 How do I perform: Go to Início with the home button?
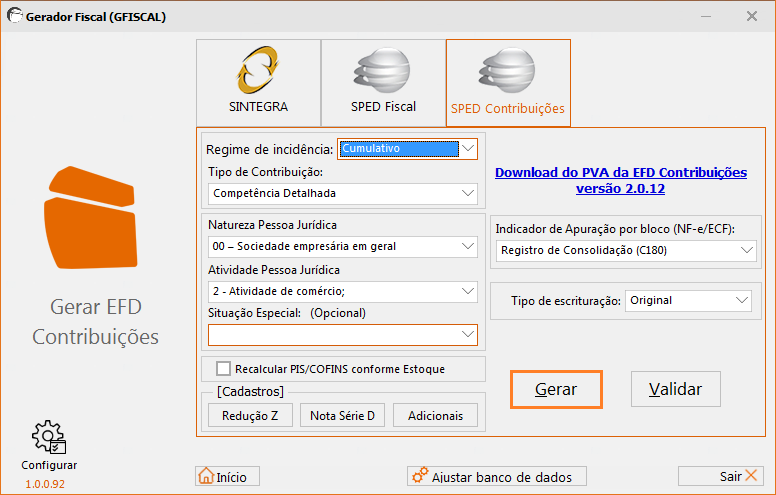[227, 477]
